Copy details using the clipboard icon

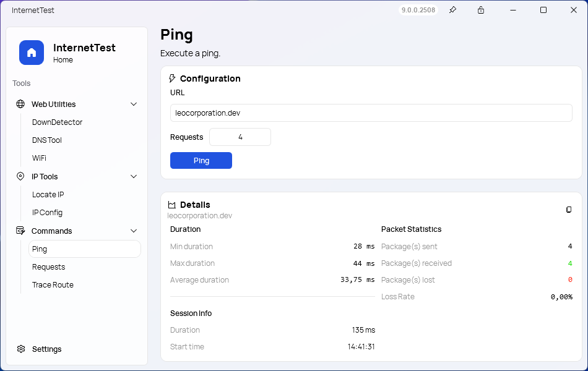[569, 210]
